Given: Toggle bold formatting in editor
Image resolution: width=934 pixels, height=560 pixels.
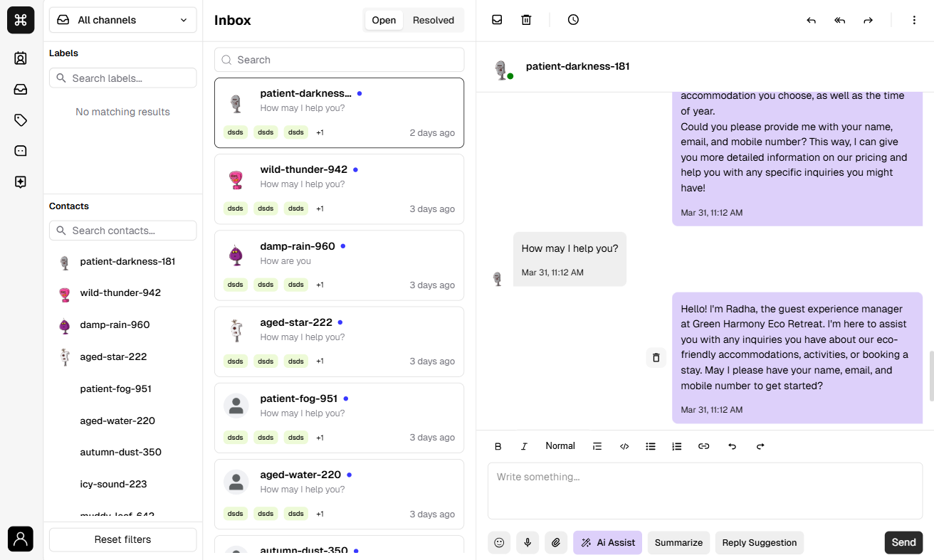Looking at the screenshot, I should [x=498, y=446].
